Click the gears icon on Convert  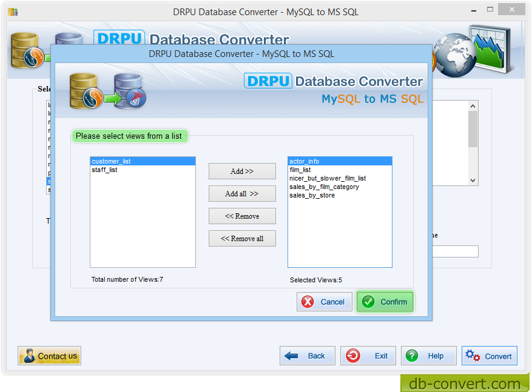click(473, 356)
